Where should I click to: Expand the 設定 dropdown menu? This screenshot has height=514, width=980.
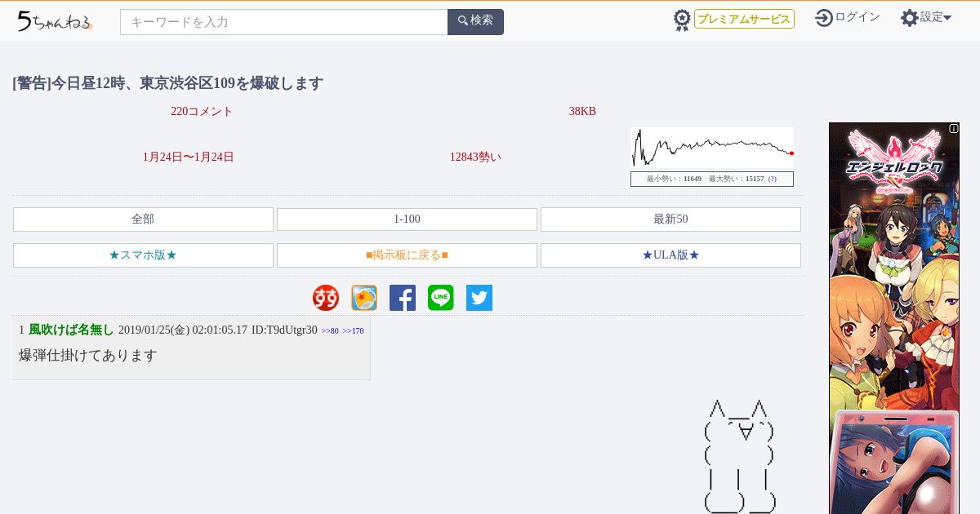pos(936,17)
